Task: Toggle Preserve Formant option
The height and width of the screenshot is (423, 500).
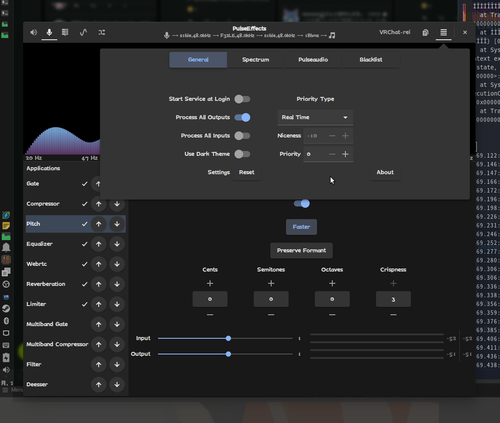Action: click(x=301, y=250)
